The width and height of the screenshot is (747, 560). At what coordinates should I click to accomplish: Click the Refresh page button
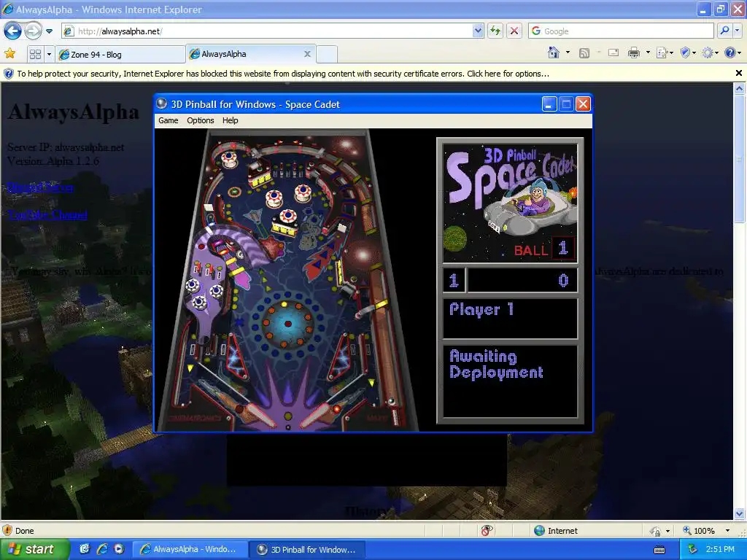(x=495, y=31)
